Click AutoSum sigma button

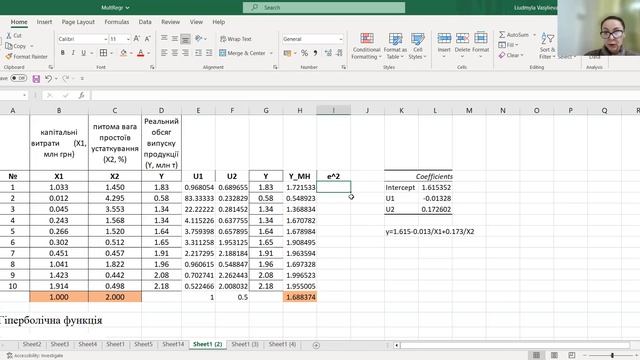(513, 35)
